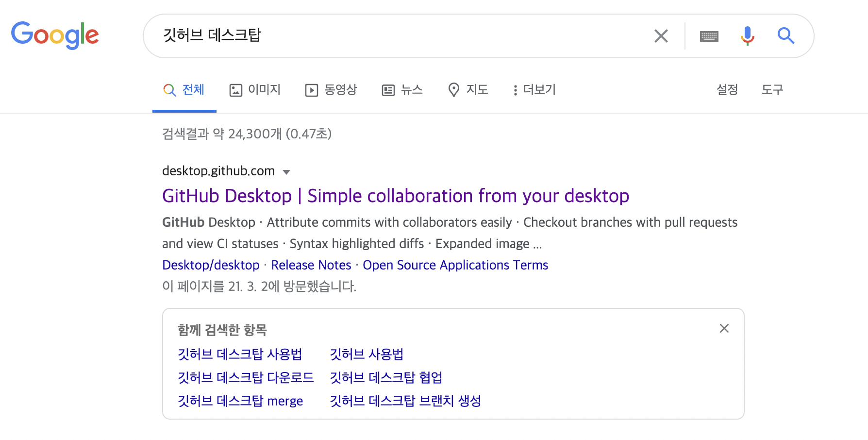This screenshot has height=440, width=868.
Task: Clear the search box with the X icon
Action: [661, 36]
